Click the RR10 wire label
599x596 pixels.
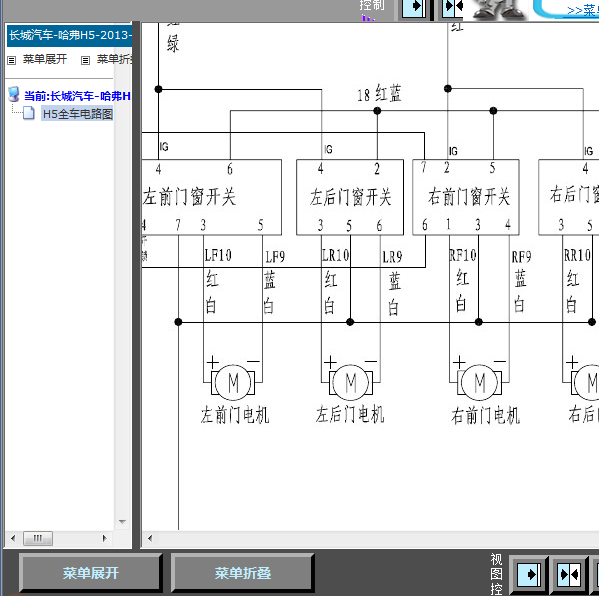point(577,255)
